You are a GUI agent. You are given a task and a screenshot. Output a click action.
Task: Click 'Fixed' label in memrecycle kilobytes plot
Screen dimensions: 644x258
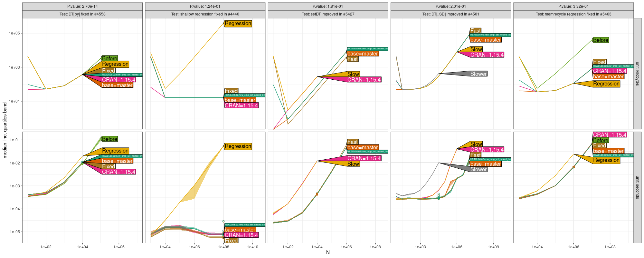(600, 62)
